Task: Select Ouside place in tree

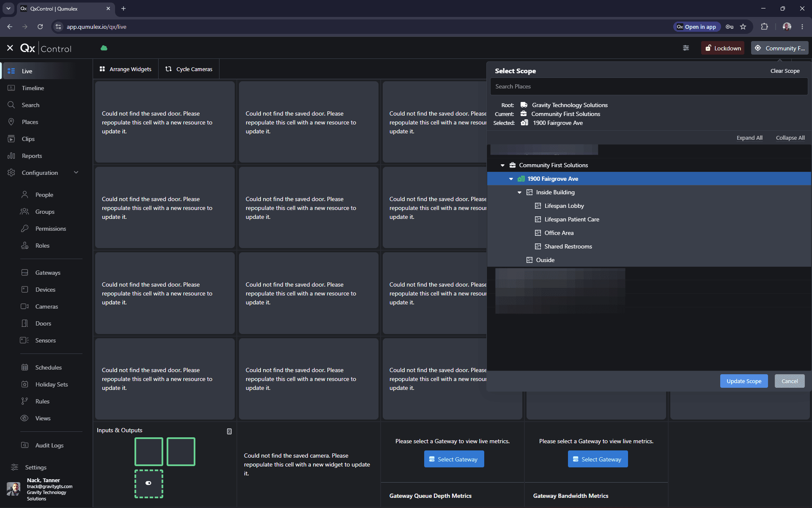Action: coord(545,260)
